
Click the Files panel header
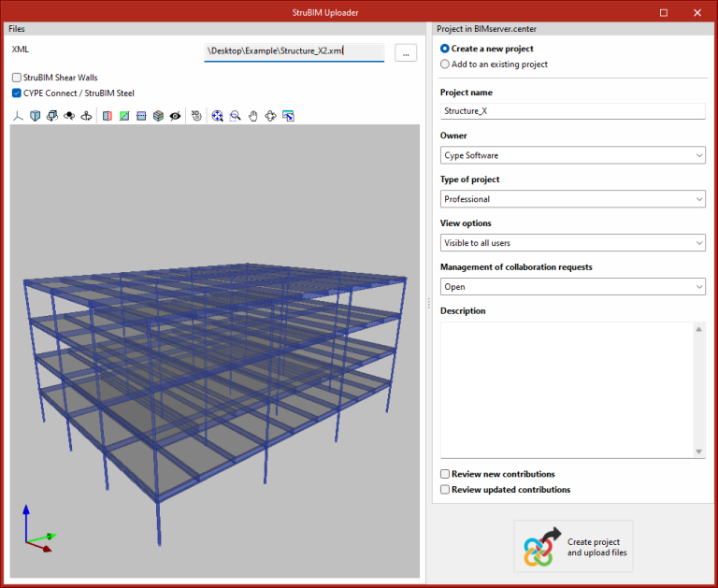[215, 29]
